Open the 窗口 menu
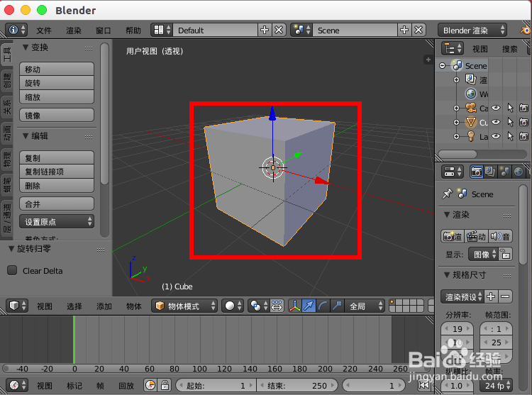The image size is (532, 395). point(103,30)
